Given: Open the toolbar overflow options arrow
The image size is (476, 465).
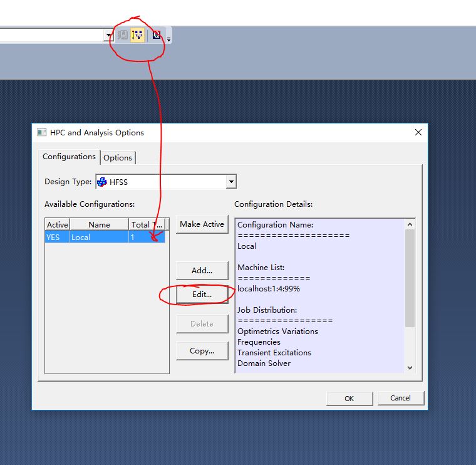Looking at the screenshot, I should click(168, 39).
